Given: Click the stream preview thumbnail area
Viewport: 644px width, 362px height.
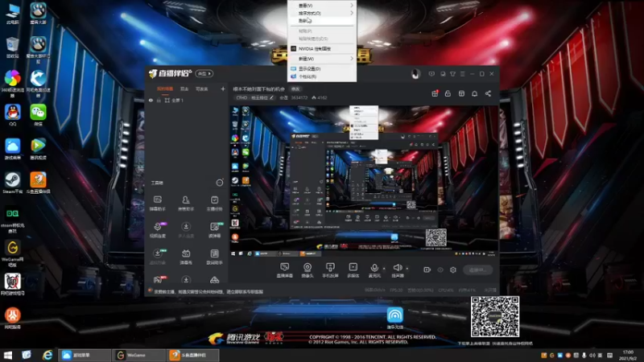Looking at the screenshot, I should point(364,182).
